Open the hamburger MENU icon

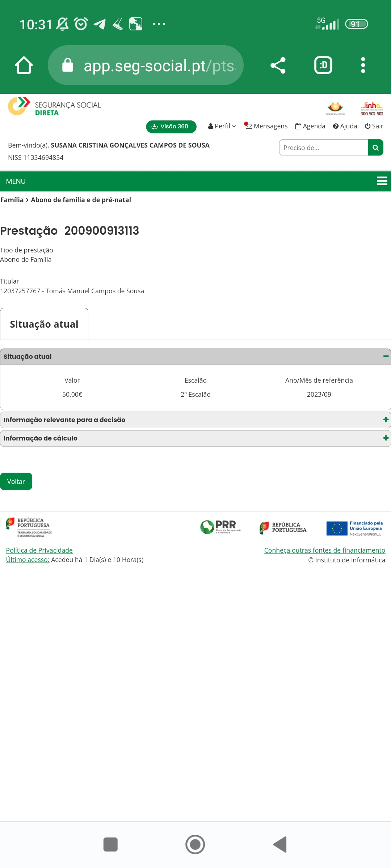tap(382, 181)
